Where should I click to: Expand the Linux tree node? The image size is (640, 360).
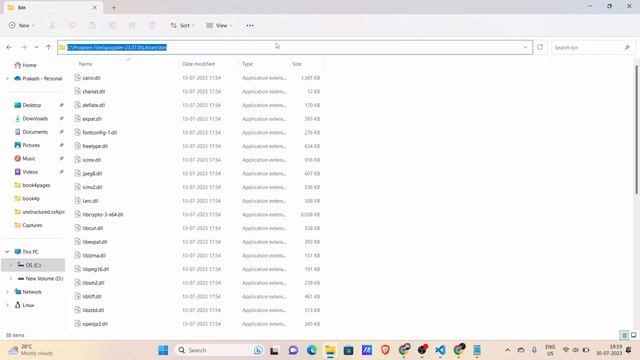[7, 305]
